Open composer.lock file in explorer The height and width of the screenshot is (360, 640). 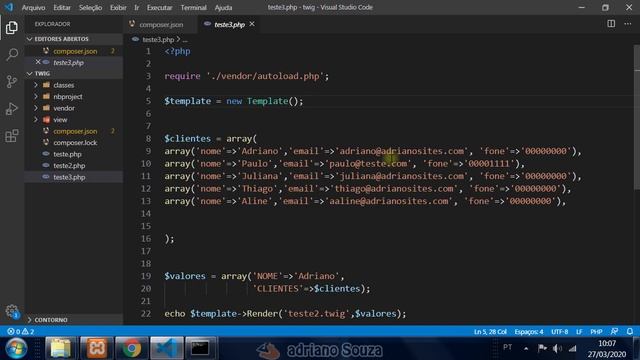point(75,142)
